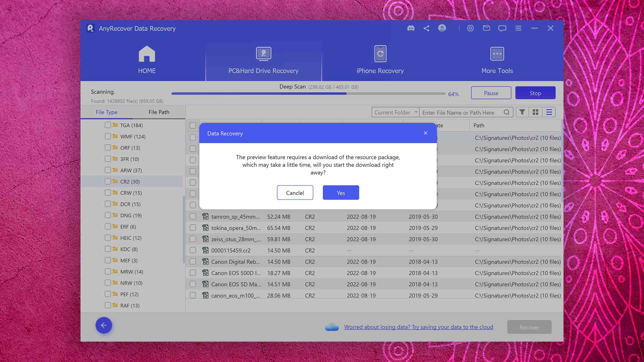Select the DNG (19) tree item

(131, 215)
